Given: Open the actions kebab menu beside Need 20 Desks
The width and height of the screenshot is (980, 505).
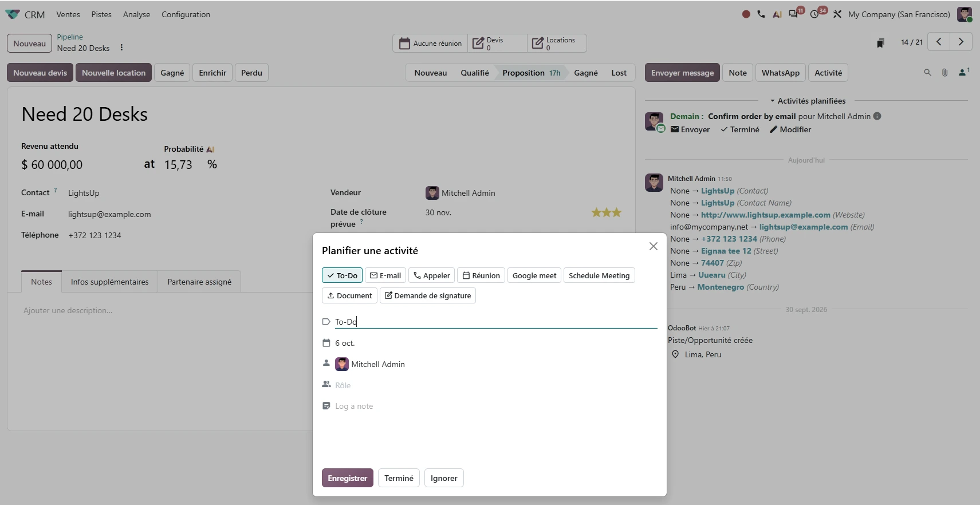Looking at the screenshot, I should point(121,48).
